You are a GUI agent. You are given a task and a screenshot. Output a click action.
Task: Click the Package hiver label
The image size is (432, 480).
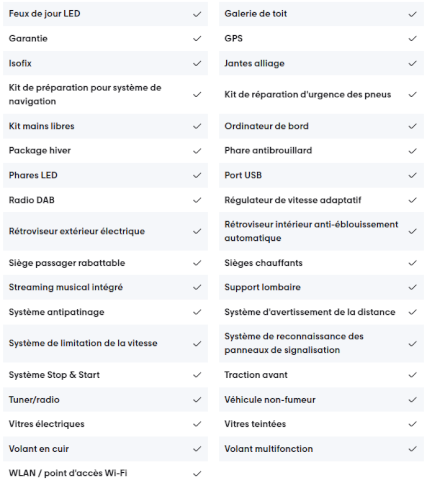[40, 151]
